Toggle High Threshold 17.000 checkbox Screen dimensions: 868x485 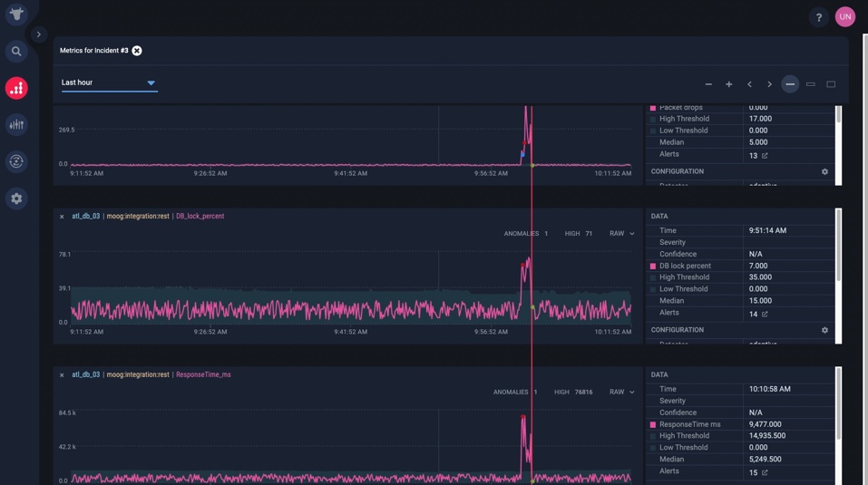653,119
